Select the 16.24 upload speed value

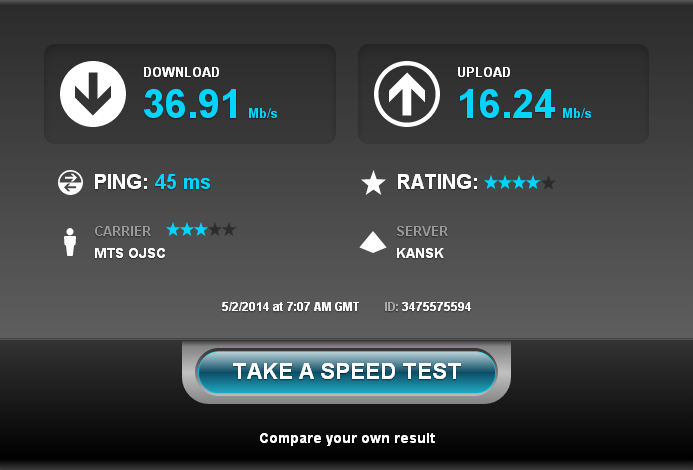(506, 104)
